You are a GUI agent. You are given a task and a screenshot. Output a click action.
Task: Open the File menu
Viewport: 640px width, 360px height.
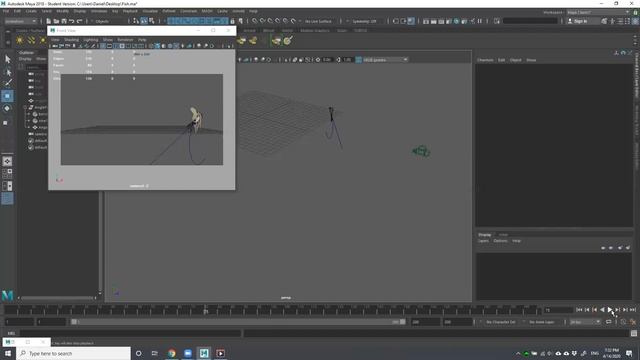tap(6, 11)
